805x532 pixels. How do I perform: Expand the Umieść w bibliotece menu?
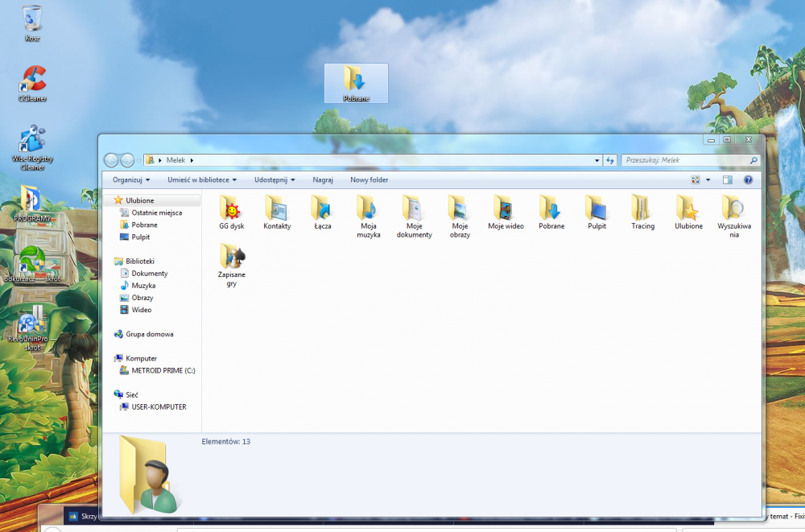pos(202,180)
